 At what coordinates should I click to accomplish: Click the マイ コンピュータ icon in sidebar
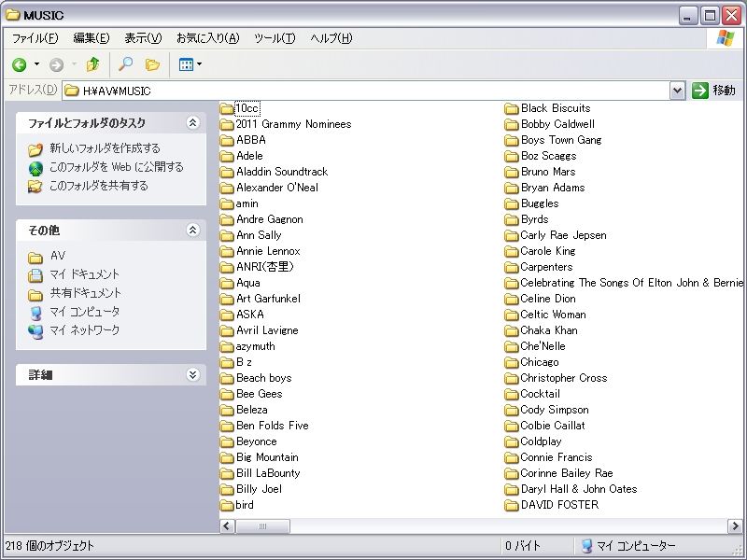[35, 313]
